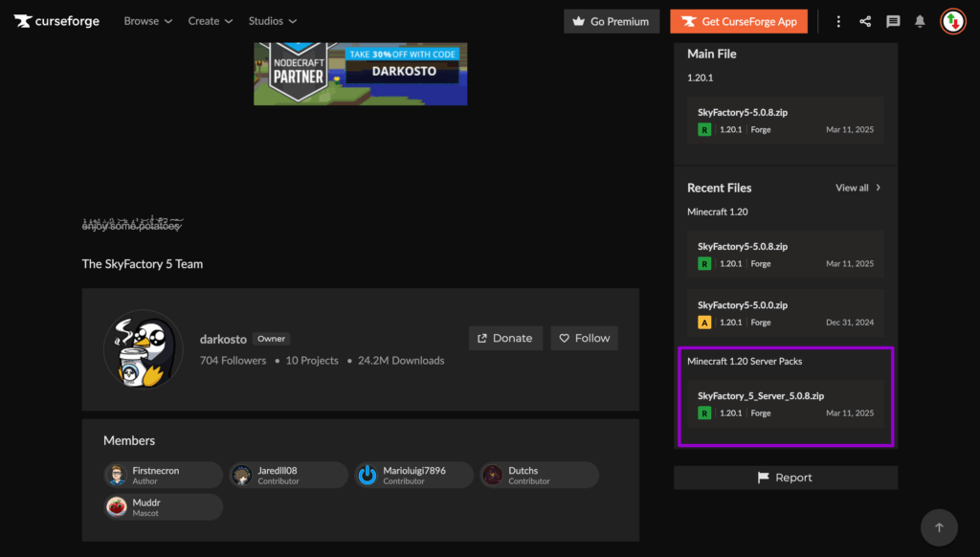This screenshot has height=557, width=980.
Task: Follow darkosto with the Follow button
Action: tap(584, 338)
